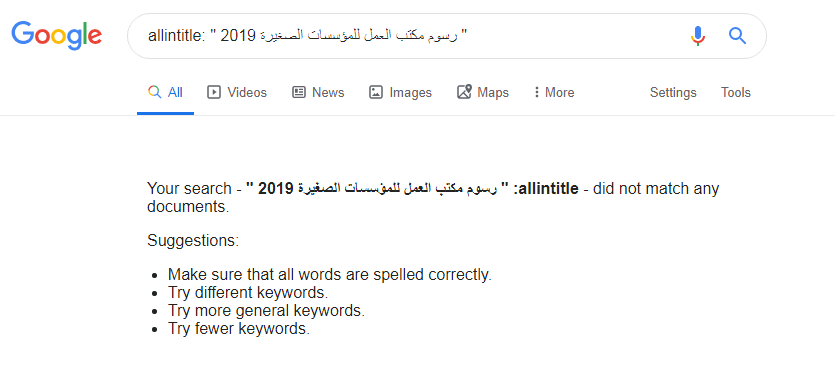Image resolution: width=835 pixels, height=387 pixels.
Task: Click the Suggestions heading text
Action: [193, 241]
